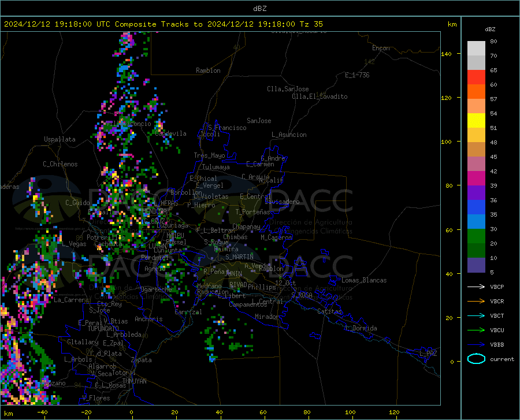The width and height of the screenshot is (520, 420).
Task: Click the white VBCP arrow in legend
Action: click(476, 287)
